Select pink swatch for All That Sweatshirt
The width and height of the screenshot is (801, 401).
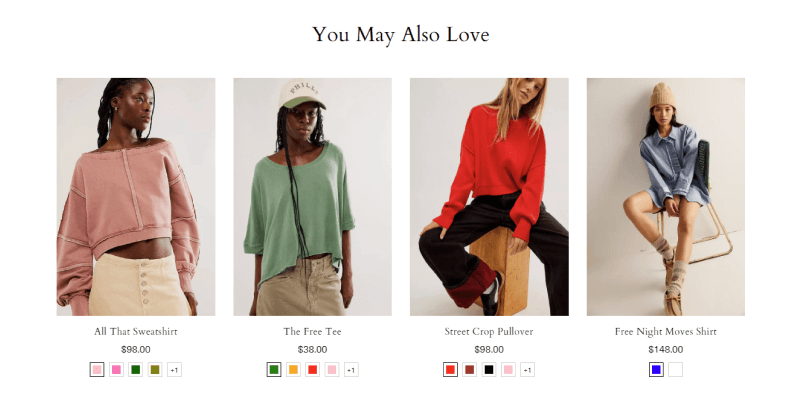(97, 369)
